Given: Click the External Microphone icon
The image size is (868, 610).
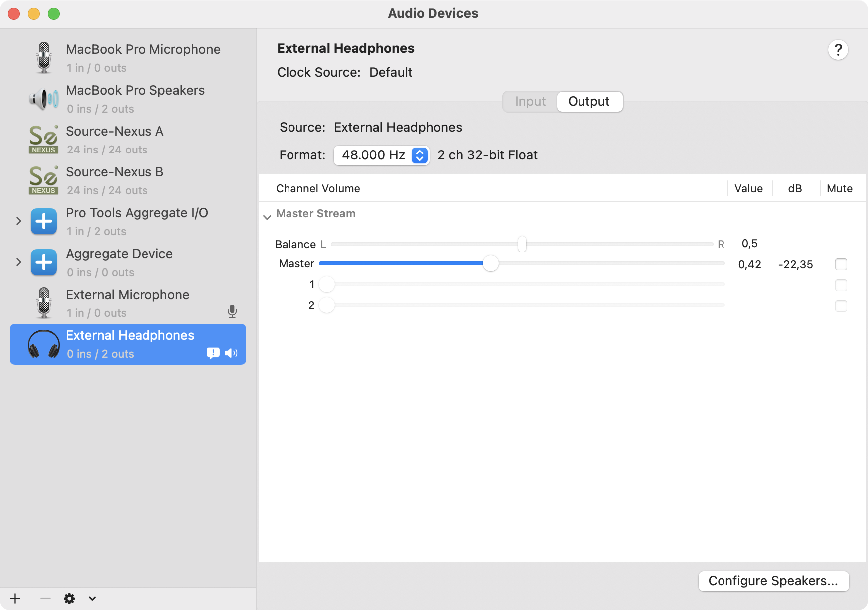Looking at the screenshot, I should coord(44,303).
